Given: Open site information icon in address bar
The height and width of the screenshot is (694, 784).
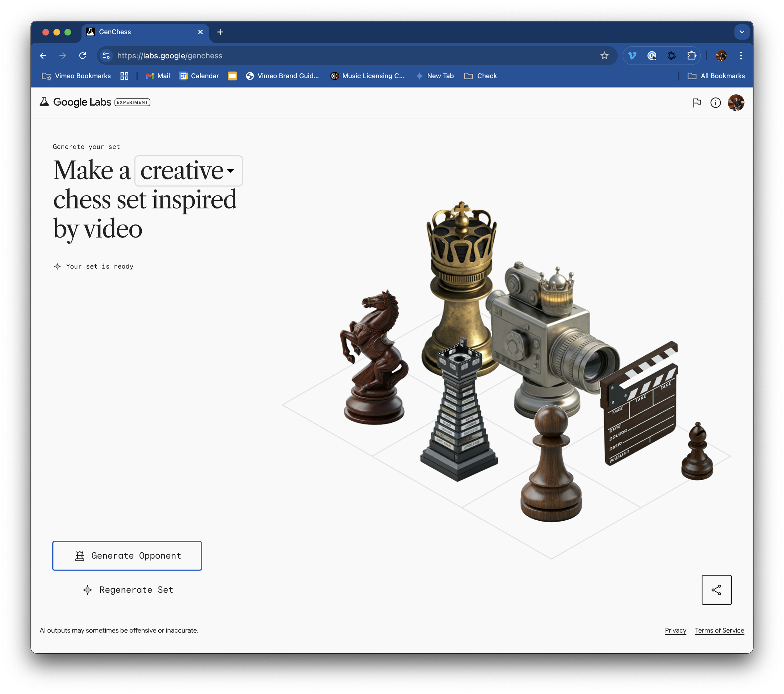Looking at the screenshot, I should click(106, 55).
